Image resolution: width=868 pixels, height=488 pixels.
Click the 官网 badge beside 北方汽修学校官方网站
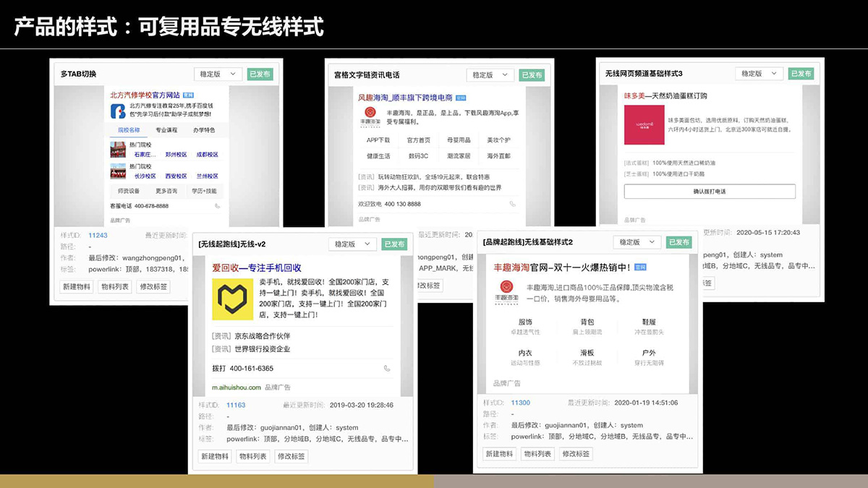(188, 95)
